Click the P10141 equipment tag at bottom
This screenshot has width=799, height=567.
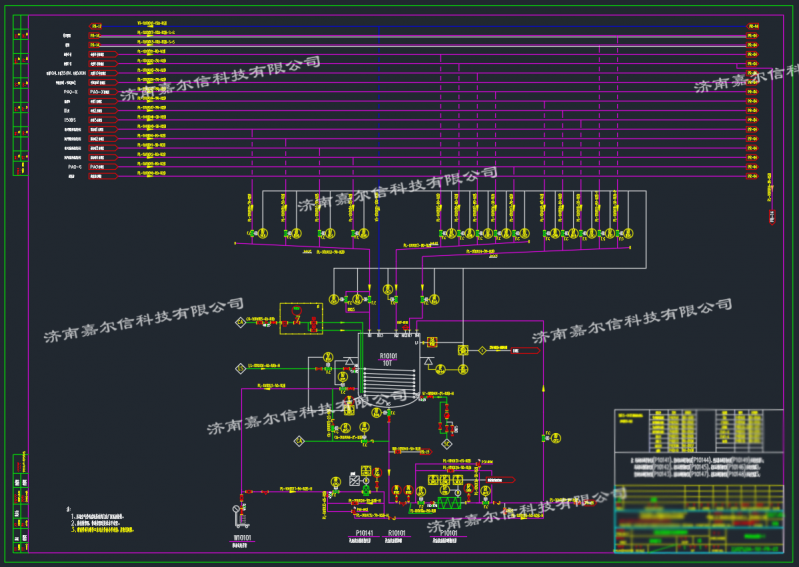point(364,533)
